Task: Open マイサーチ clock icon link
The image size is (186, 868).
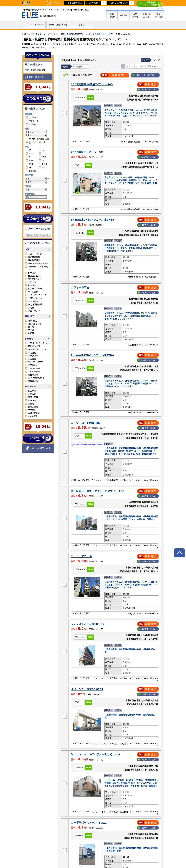Action: click(x=55, y=3)
